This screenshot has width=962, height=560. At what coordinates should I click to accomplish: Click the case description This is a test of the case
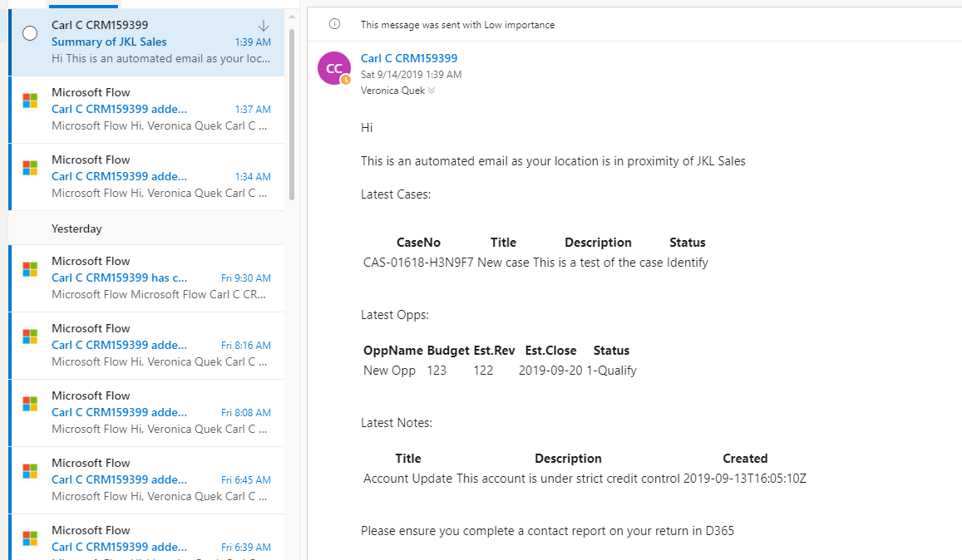(x=598, y=263)
